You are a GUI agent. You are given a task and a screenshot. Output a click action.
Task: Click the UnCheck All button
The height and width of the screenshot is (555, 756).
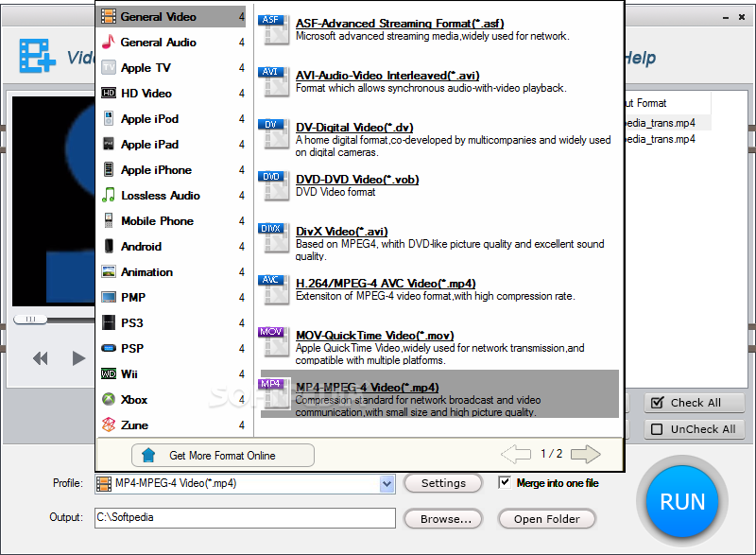tap(695, 429)
